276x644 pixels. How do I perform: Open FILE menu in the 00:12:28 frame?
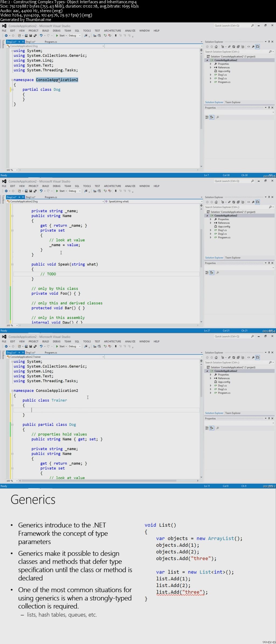click(x=4, y=31)
